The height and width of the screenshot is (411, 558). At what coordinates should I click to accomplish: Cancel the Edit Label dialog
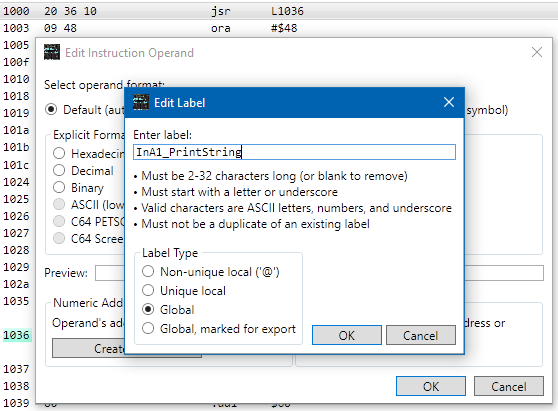pyautogui.click(x=421, y=335)
